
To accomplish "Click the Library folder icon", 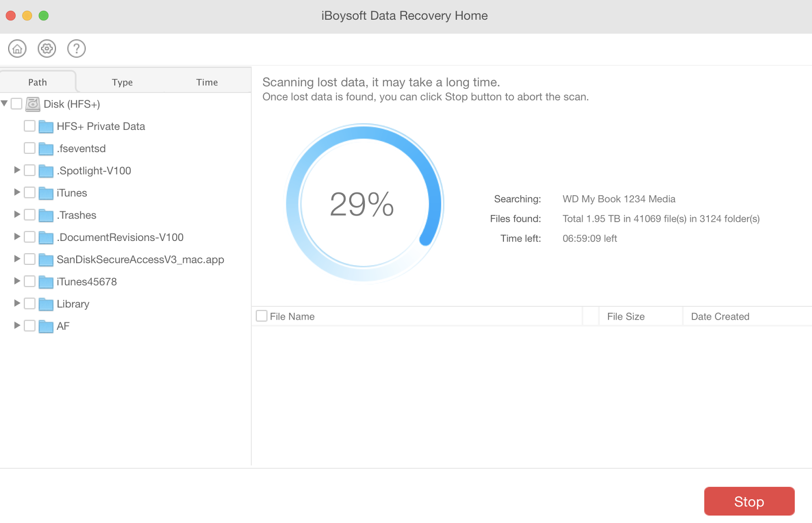I will [x=46, y=304].
